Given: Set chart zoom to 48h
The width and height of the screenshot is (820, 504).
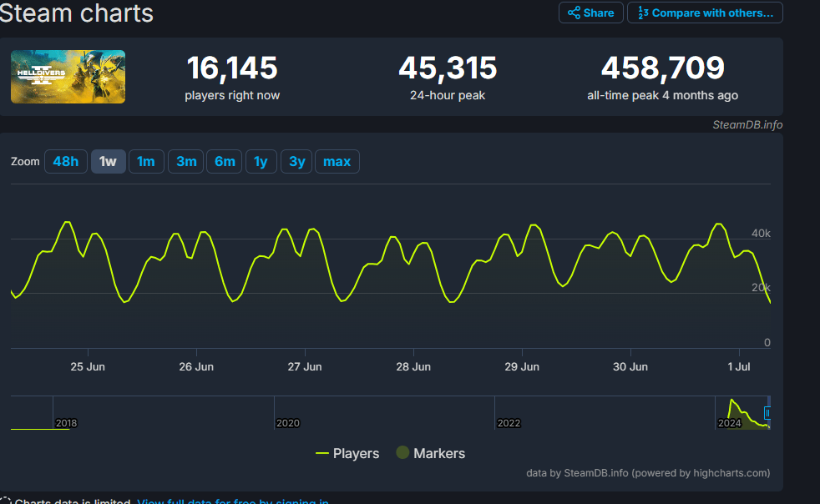Looking at the screenshot, I should tap(66, 162).
